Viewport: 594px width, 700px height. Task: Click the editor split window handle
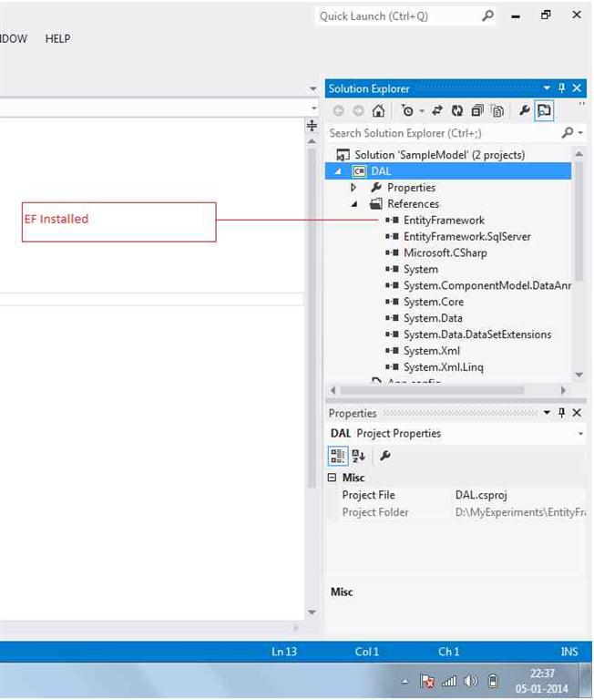coord(312,126)
